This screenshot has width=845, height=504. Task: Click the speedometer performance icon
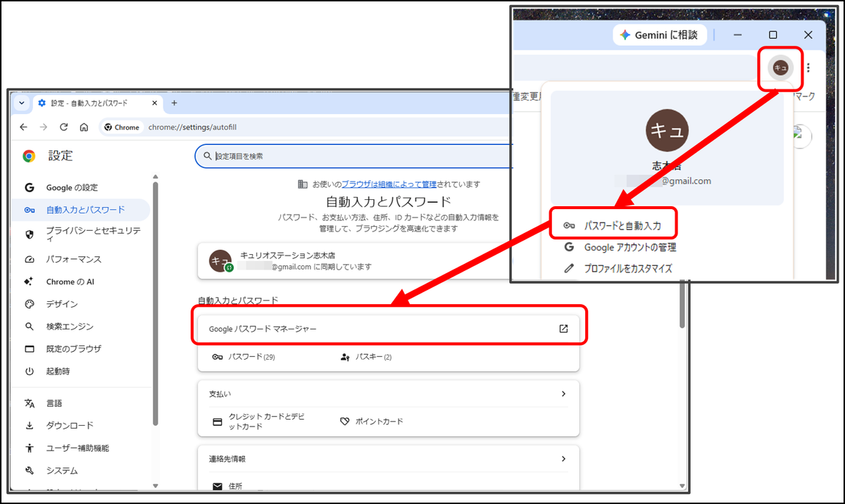pos(30,259)
